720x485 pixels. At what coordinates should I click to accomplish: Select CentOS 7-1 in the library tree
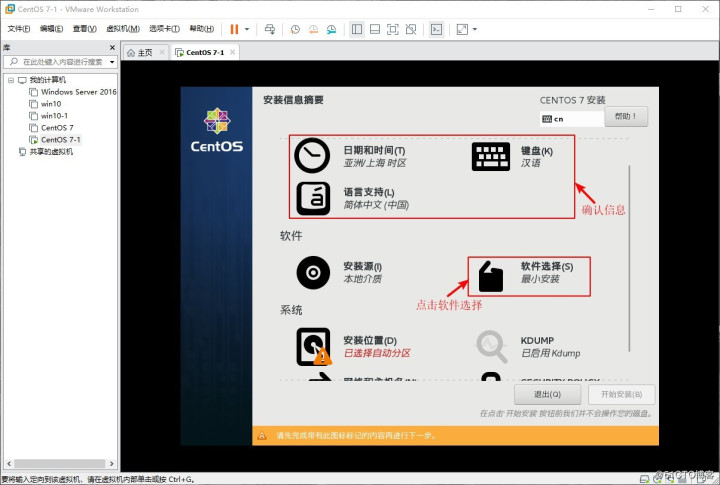[61, 140]
